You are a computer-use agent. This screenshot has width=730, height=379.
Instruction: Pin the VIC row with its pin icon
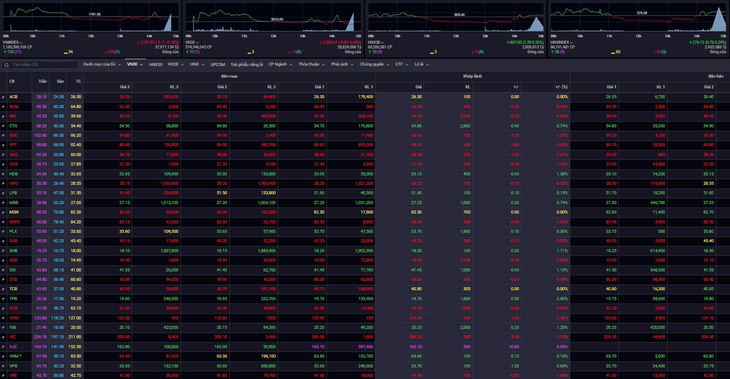(3, 337)
